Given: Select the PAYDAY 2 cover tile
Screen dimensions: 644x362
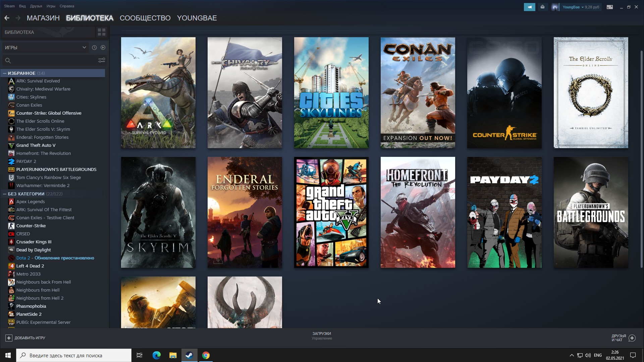Looking at the screenshot, I should pos(504,212).
